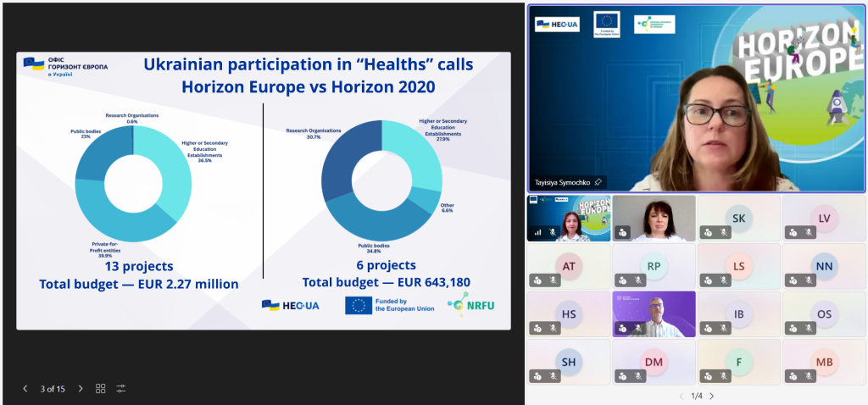This screenshot has width=868, height=405.
Task: Select the SK participant avatar
Action: (739, 218)
